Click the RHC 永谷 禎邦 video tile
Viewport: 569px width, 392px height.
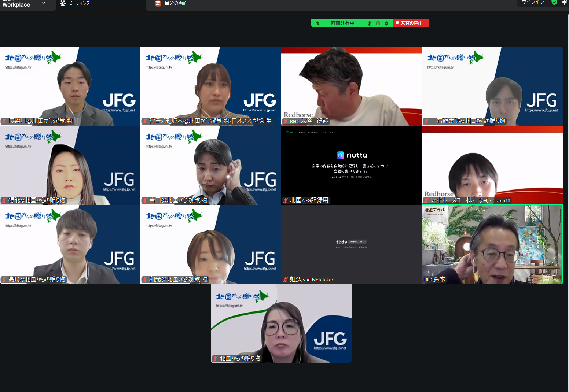(x=351, y=86)
